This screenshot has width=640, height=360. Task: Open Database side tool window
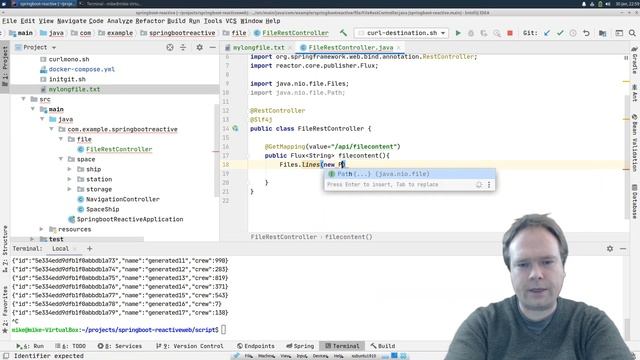tap(635, 202)
